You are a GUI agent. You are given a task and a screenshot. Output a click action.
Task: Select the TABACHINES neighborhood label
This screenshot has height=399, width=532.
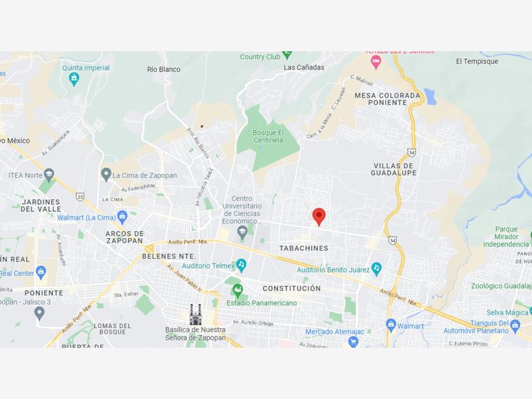[303, 248]
